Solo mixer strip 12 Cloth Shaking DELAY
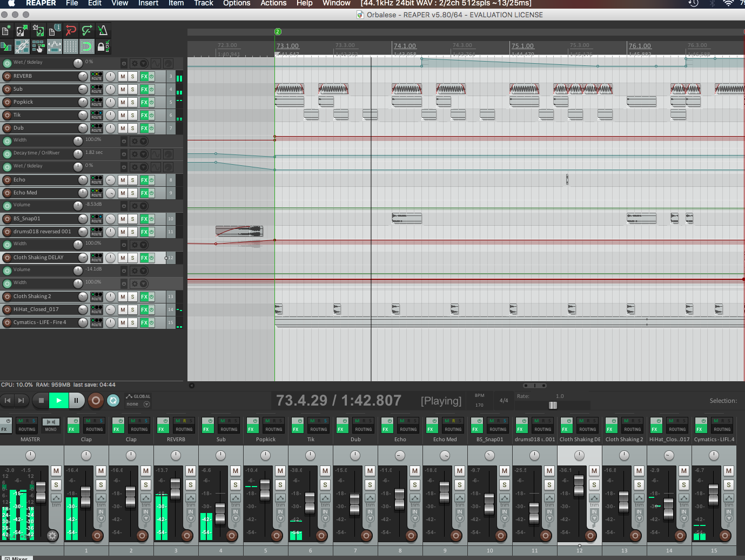The image size is (745, 560). (x=594, y=485)
